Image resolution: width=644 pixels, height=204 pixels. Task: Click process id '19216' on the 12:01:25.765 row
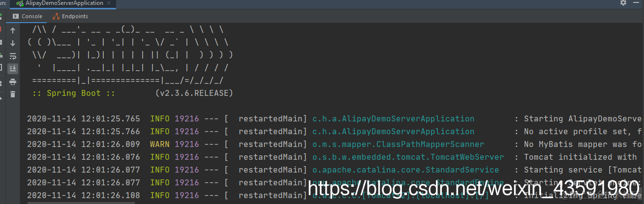(187, 118)
